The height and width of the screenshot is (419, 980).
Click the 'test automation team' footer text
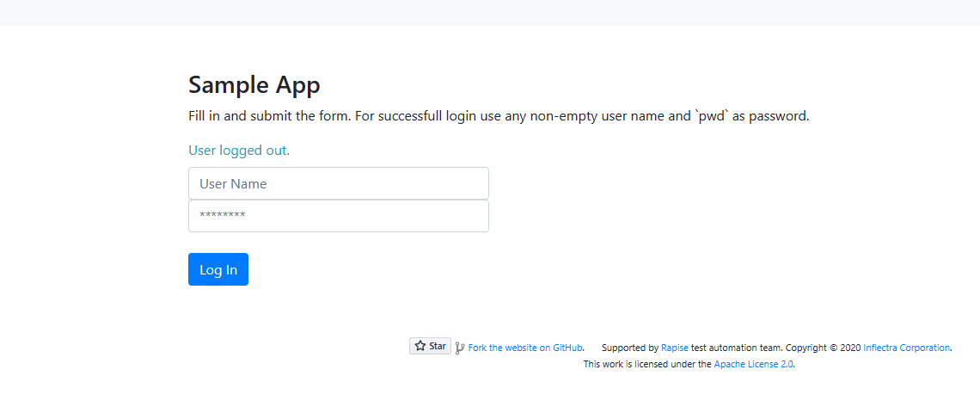tap(736, 348)
